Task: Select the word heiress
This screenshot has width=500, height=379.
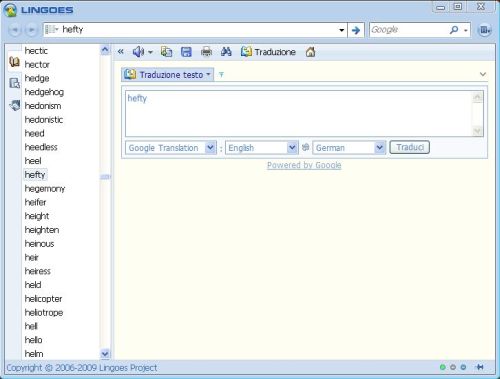Action: (x=37, y=271)
